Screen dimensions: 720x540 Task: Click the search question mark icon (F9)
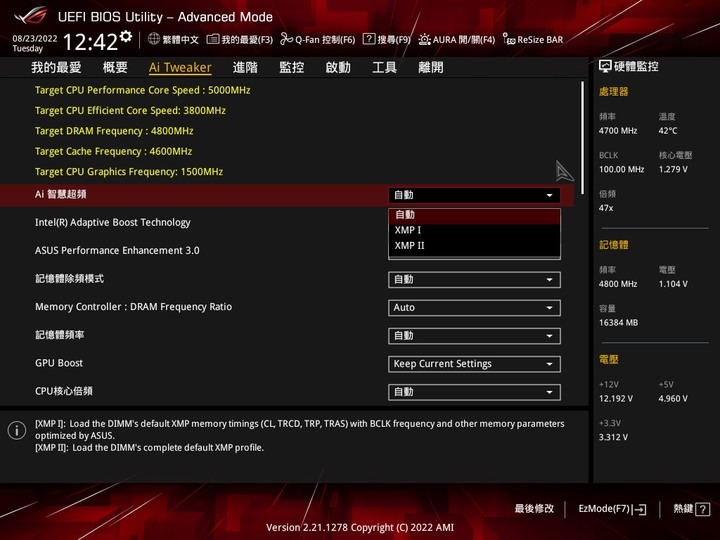point(369,39)
